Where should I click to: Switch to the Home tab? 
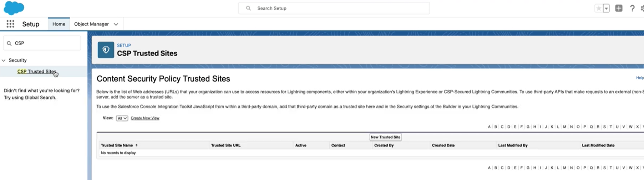click(x=59, y=24)
